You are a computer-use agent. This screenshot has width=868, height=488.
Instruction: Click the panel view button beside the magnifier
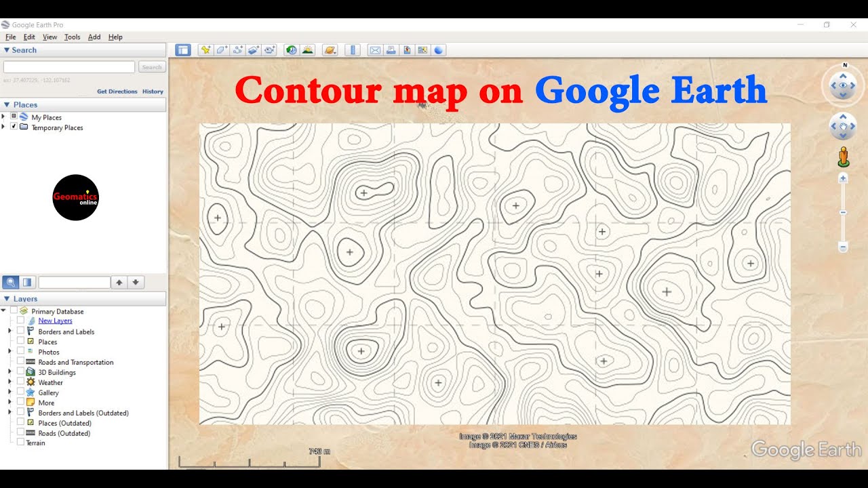[x=27, y=282]
